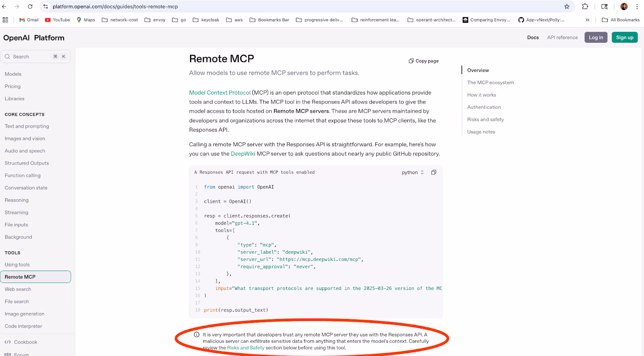
Task: Open Function calling in sidebar
Action: pyautogui.click(x=23, y=176)
